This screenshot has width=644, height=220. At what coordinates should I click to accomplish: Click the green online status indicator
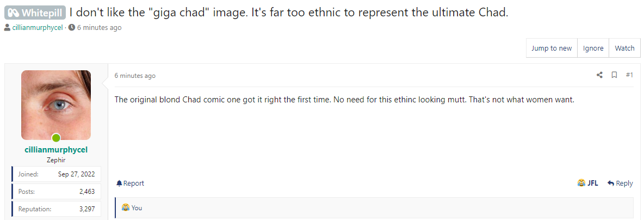pos(56,138)
